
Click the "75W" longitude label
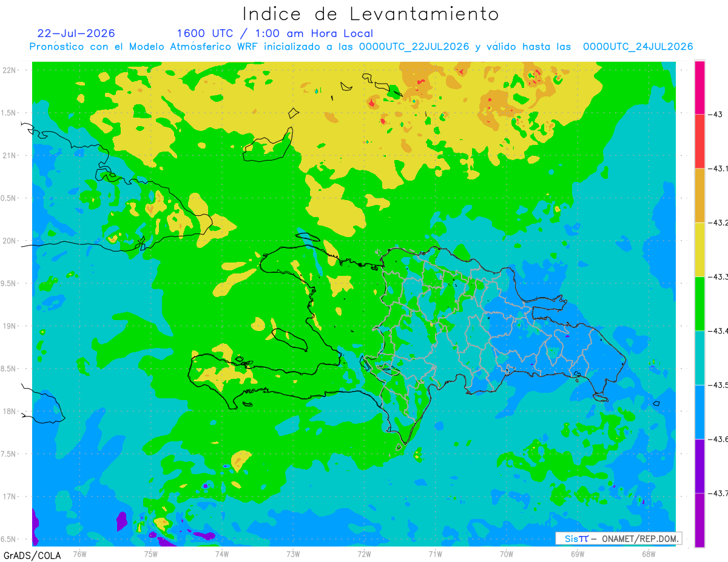click(150, 554)
